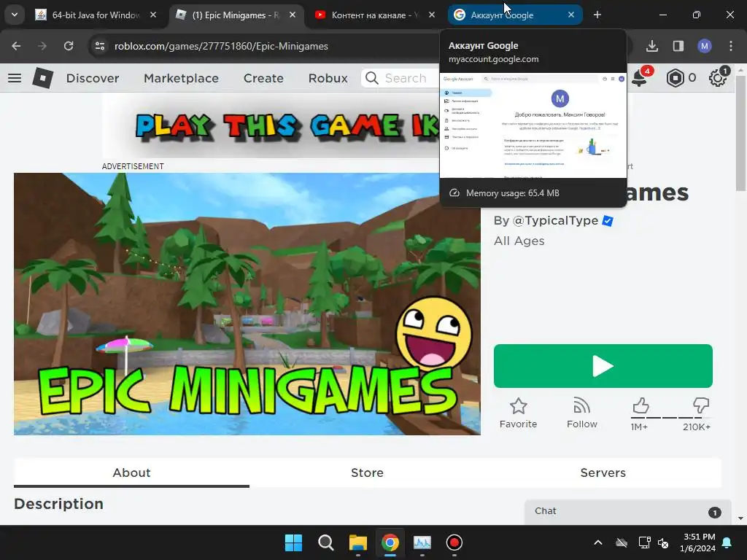The height and width of the screenshot is (560, 747).
Task: Follow the game with Follow icon
Action: point(581,413)
